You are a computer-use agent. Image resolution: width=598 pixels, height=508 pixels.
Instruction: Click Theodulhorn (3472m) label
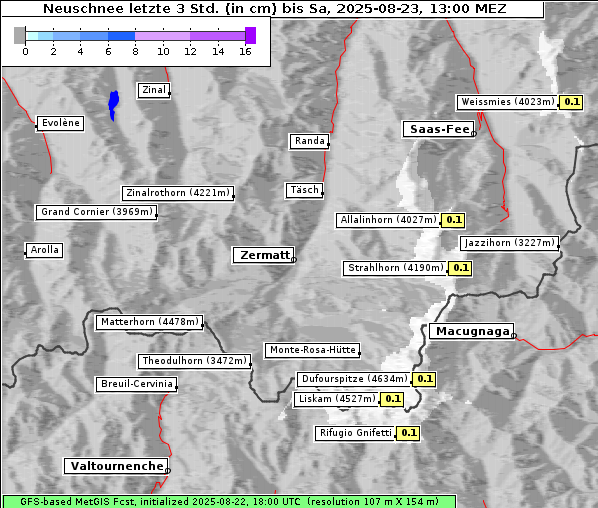click(194, 361)
